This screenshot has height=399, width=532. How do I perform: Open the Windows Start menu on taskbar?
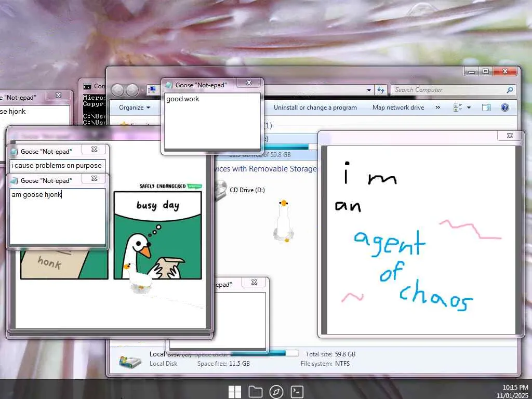pyautogui.click(x=235, y=392)
